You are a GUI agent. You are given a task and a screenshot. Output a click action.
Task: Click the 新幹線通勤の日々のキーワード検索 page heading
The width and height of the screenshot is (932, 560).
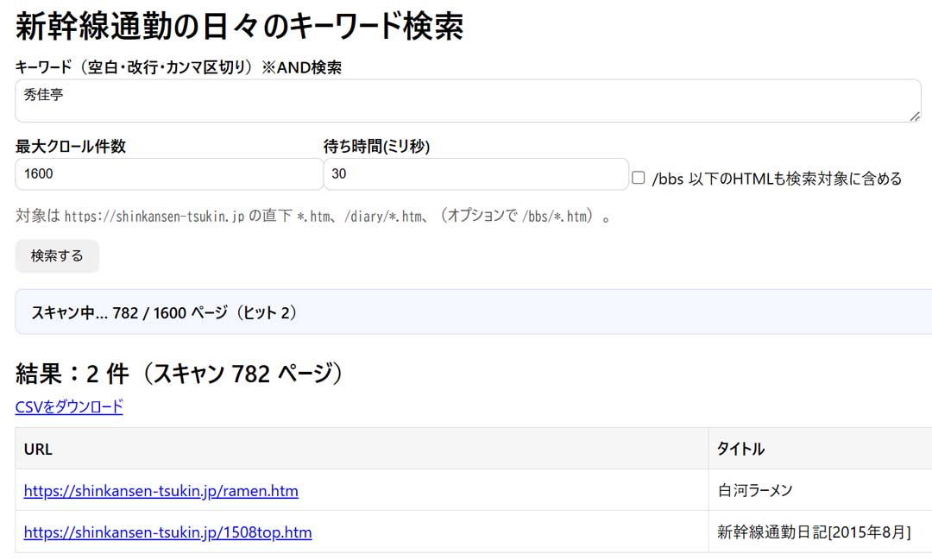pyautogui.click(x=240, y=27)
